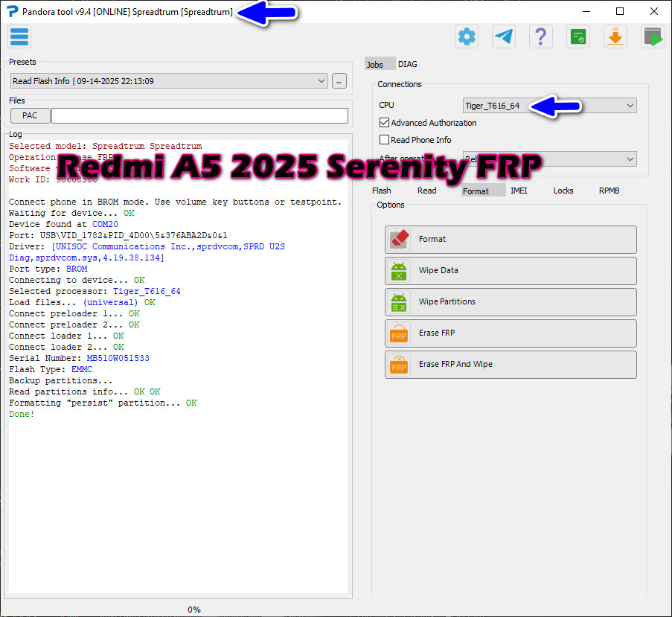Open the Telegram channel icon

pyautogui.click(x=504, y=37)
